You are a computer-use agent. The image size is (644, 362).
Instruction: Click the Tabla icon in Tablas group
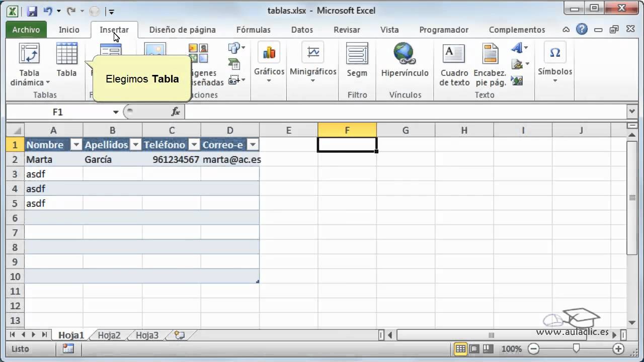(x=66, y=54)
